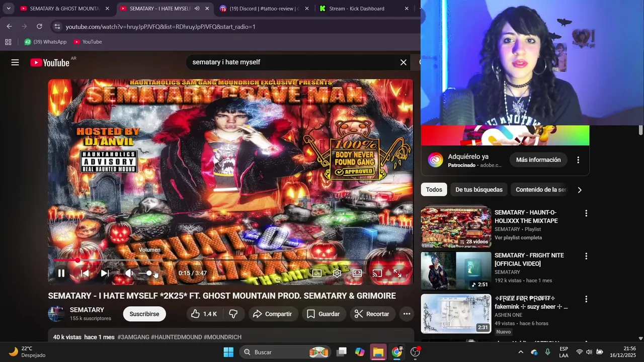
Task: Skip to the previous video
Action: pyautogui.click(x=85, y=273)
